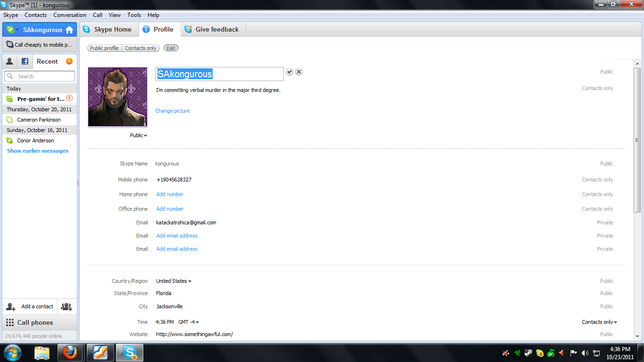Click the State/Province value Florida
The height and width of the screenshot is (362, 644).
click(164, 293)
